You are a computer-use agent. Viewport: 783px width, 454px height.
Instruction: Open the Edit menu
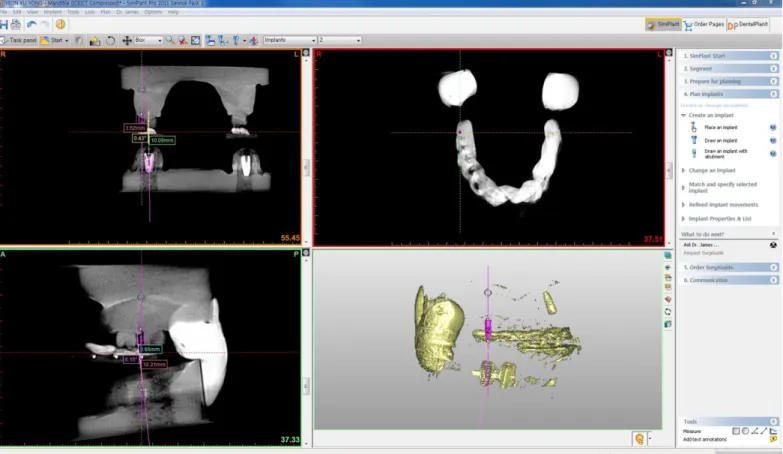tap(17, 12)
